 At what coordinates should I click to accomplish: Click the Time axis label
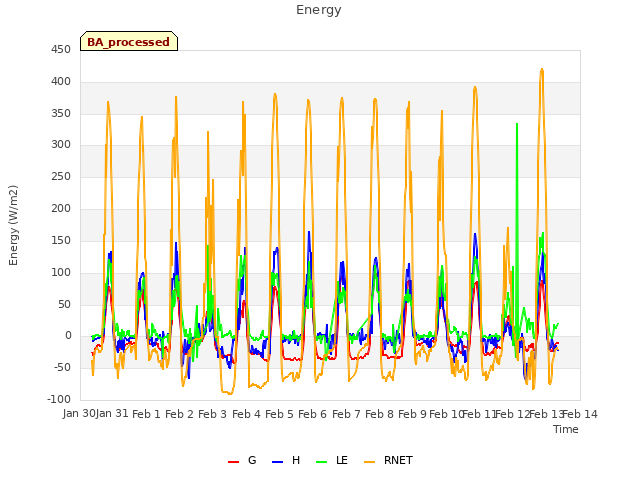566,429
